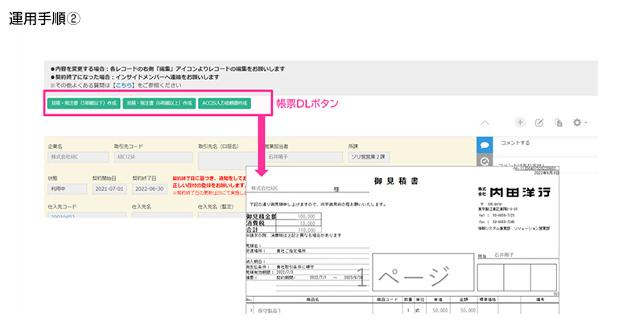Click the upward chevron above comments
Viewport: 644px width, 326px height.
pyautogui.click(x=485, y=122)
